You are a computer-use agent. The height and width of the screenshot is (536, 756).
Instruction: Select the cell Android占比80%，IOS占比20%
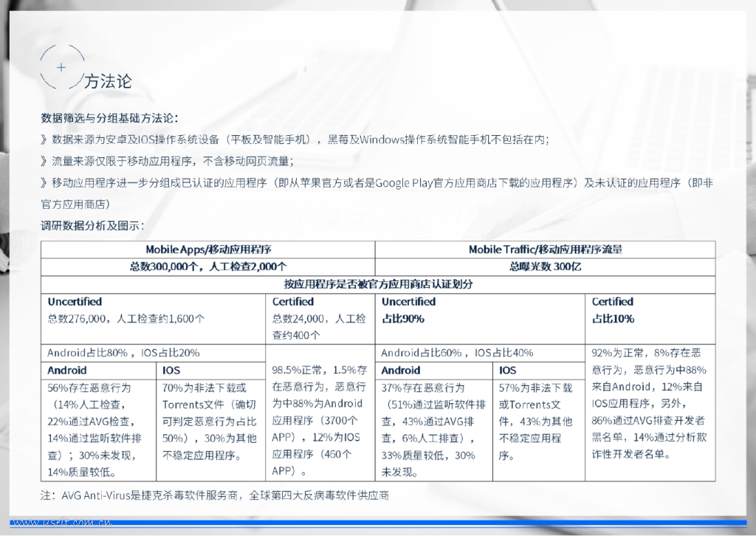click(x=154, y=353)
